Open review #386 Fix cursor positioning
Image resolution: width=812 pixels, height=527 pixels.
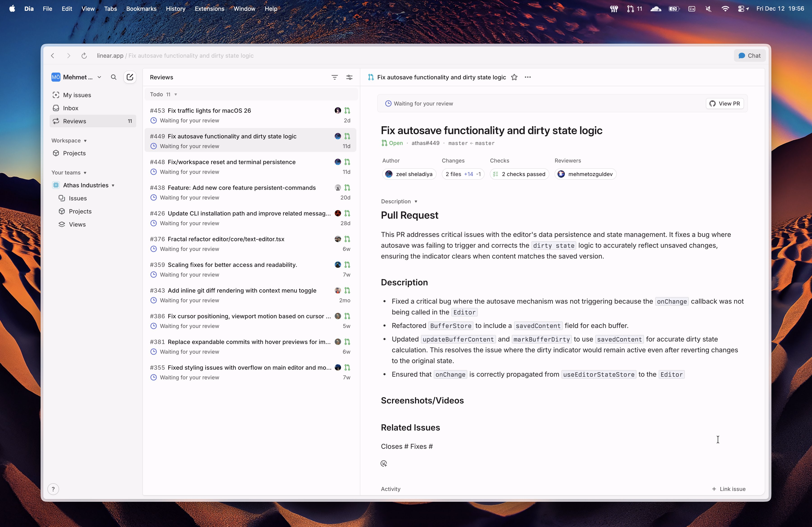pos(250,321)
